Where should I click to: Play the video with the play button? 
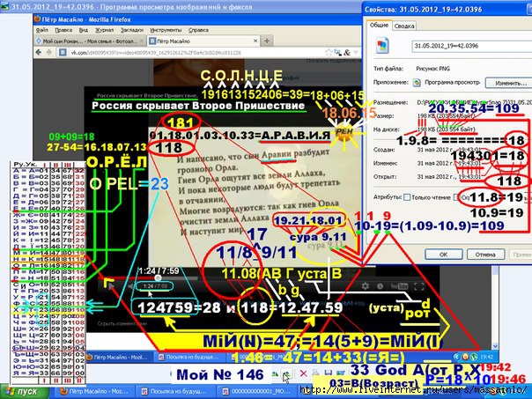tap(111, 286)
